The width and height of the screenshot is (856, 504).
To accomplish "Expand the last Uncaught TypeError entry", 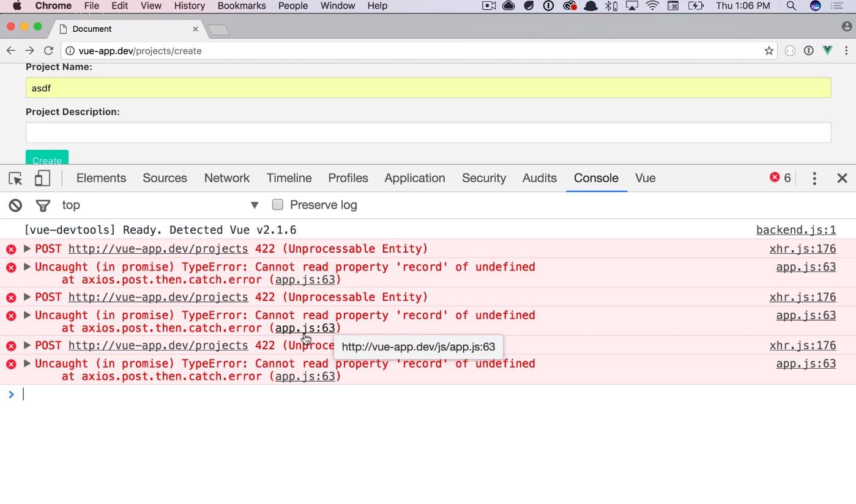I will [28, 364].
